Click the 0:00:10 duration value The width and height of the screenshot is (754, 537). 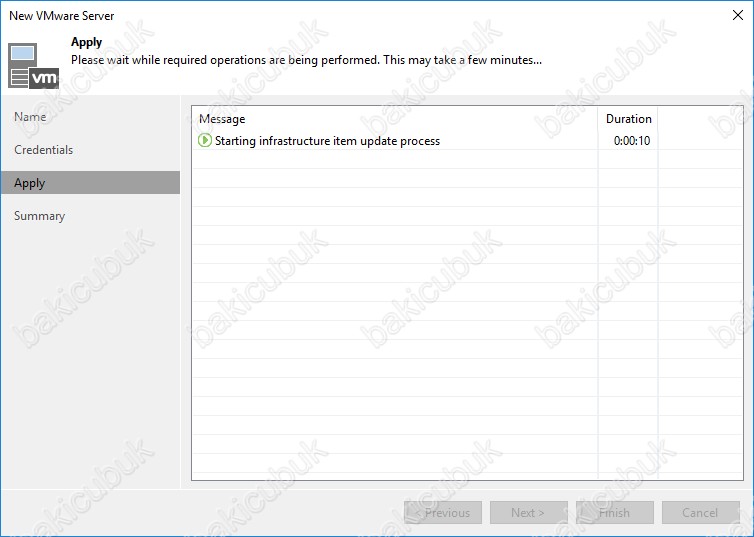(632, 141)
